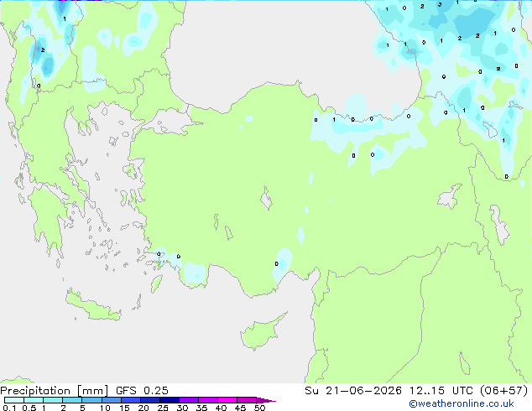Click the '12..15 UTC' time text
This screenshot has width=532, height=411.
(x=441, y=391)
